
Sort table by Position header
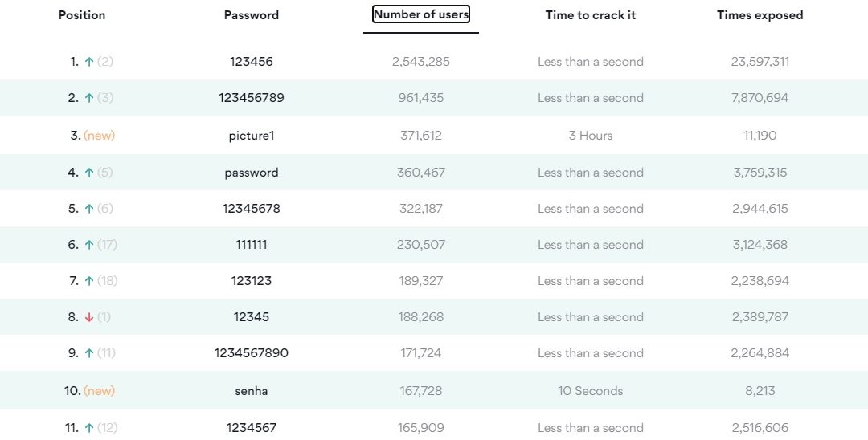point(82,15)
